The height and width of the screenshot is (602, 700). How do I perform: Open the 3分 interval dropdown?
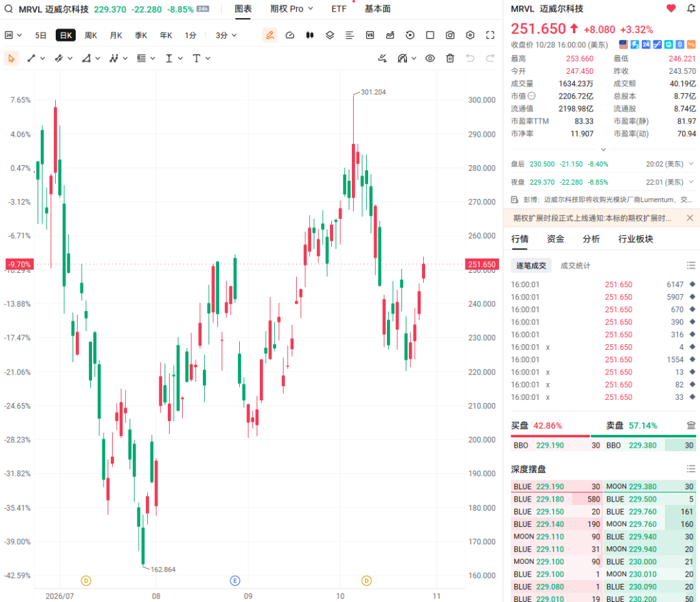(226, 35)
